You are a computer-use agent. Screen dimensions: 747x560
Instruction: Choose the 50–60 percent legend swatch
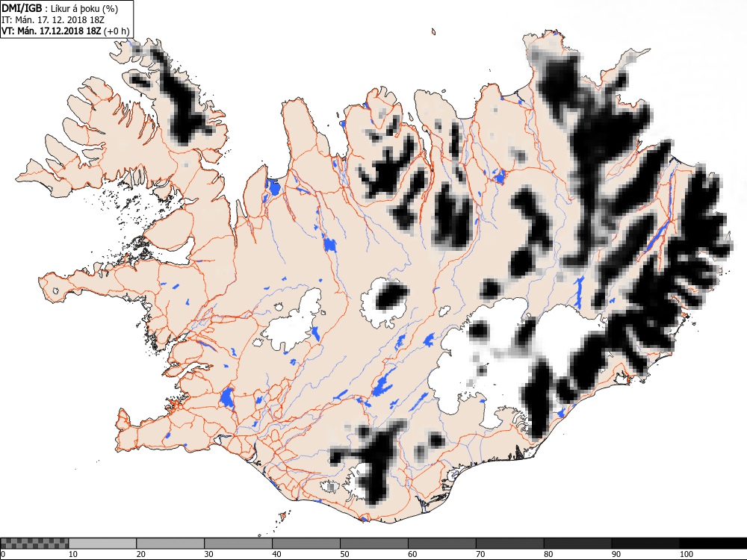tap(374, 544)
